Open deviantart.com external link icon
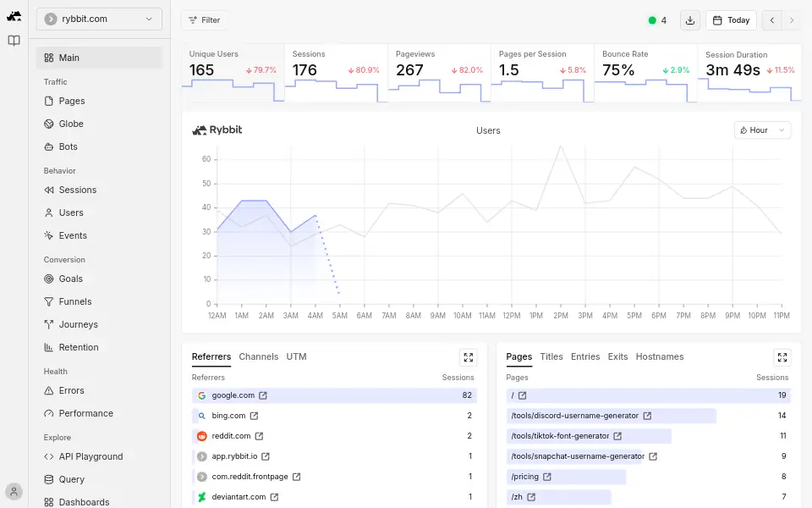This screenshot has height=508, width=812. click(274, 497)
